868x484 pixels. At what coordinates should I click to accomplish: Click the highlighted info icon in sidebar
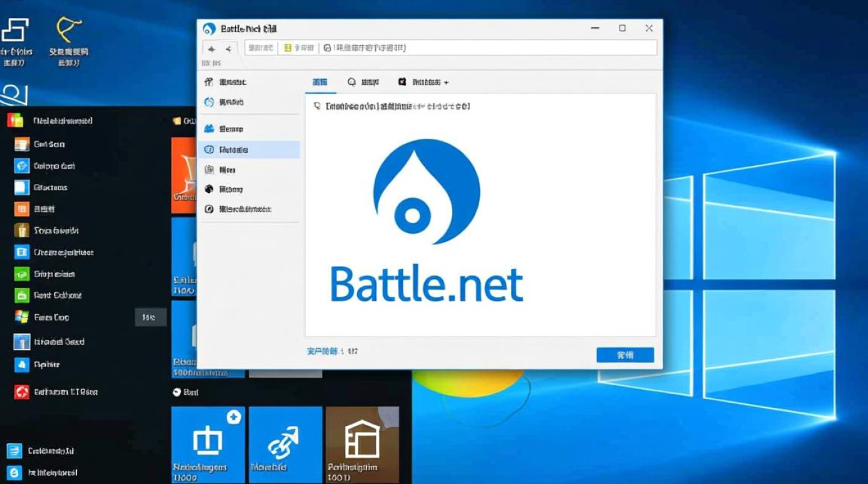coord(208,149)
